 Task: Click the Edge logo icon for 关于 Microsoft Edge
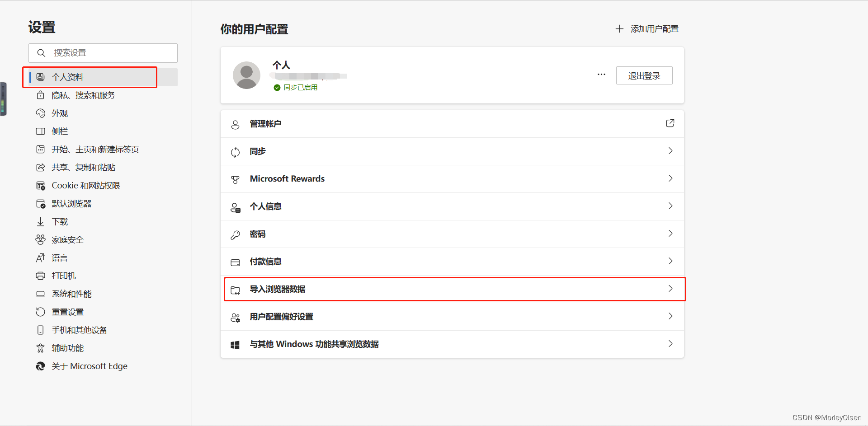click(40, 366)
